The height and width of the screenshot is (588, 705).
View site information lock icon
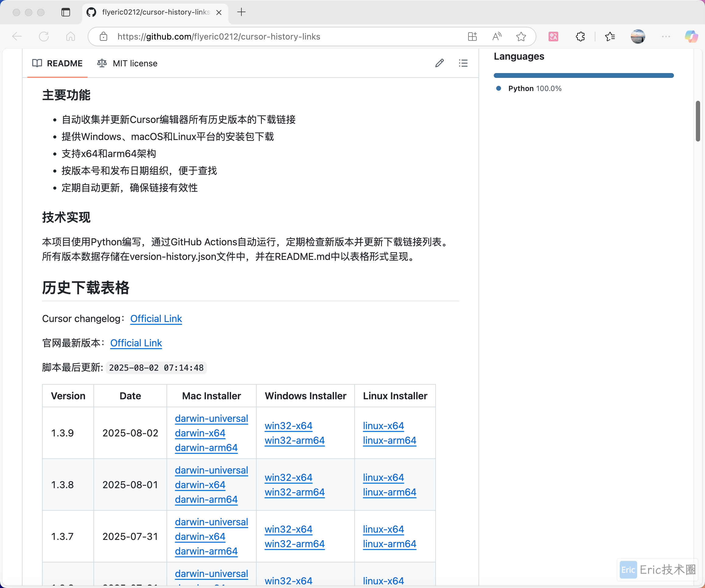[104, 37]
